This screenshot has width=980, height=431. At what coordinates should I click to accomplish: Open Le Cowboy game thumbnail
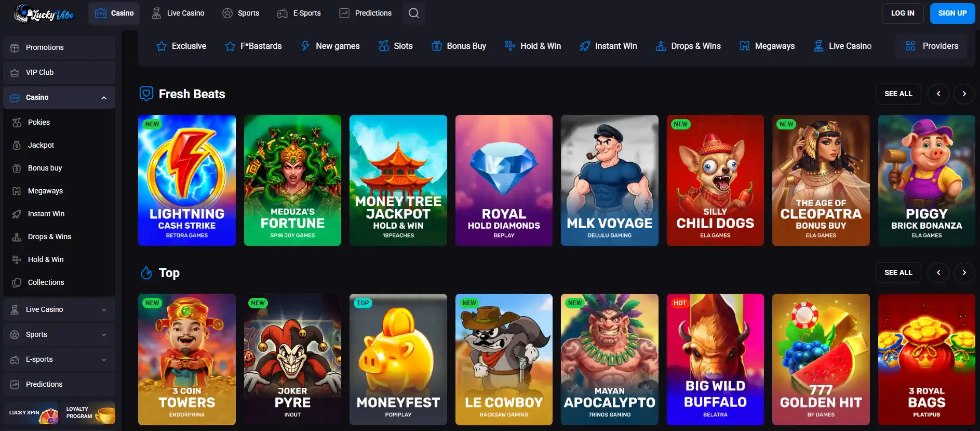504,359
